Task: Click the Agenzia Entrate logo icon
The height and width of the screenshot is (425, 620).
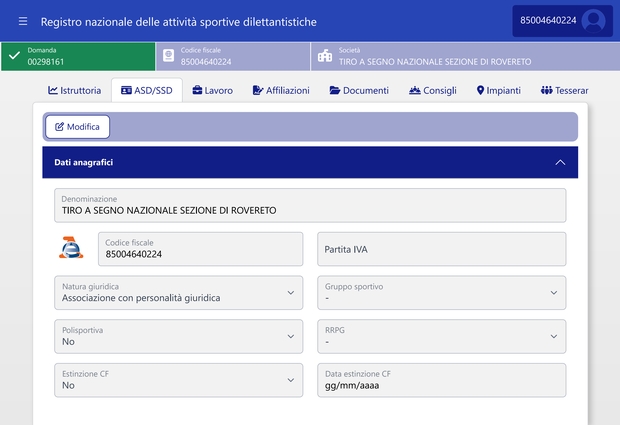Action: click(71, 248)
